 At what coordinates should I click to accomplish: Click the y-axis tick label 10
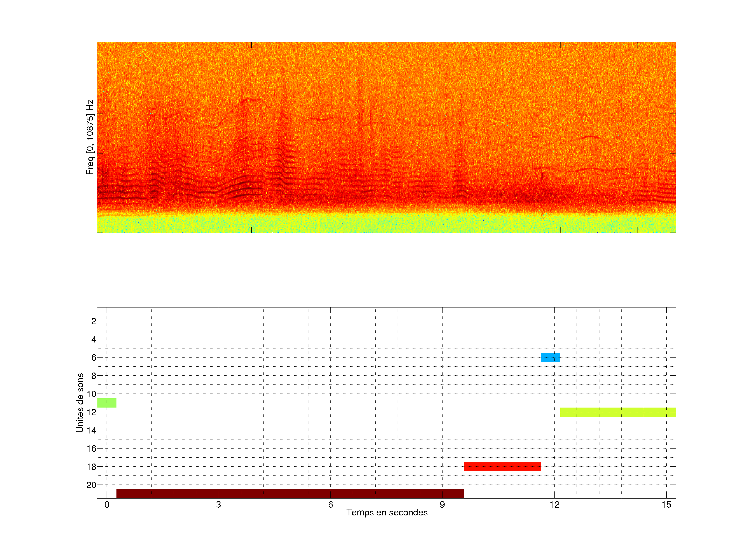[x=91, y=394]
